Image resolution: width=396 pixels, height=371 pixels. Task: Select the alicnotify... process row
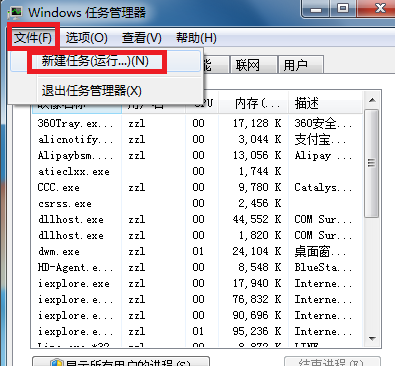pos(197,139)
